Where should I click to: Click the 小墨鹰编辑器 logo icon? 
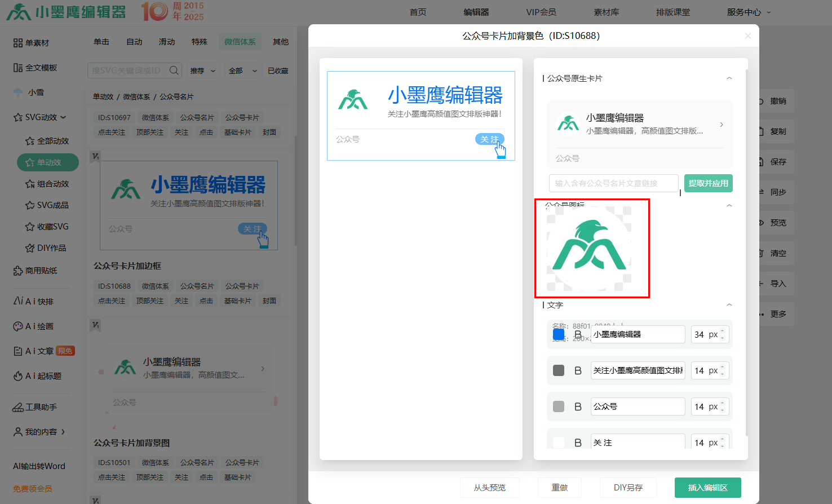pos(19,11)
